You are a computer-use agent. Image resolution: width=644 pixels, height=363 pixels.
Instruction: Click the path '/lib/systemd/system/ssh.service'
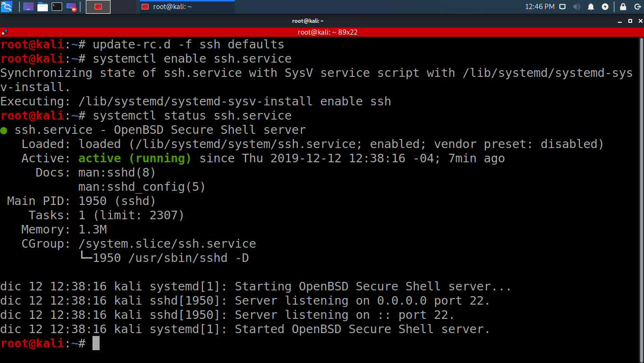[246, 144]
